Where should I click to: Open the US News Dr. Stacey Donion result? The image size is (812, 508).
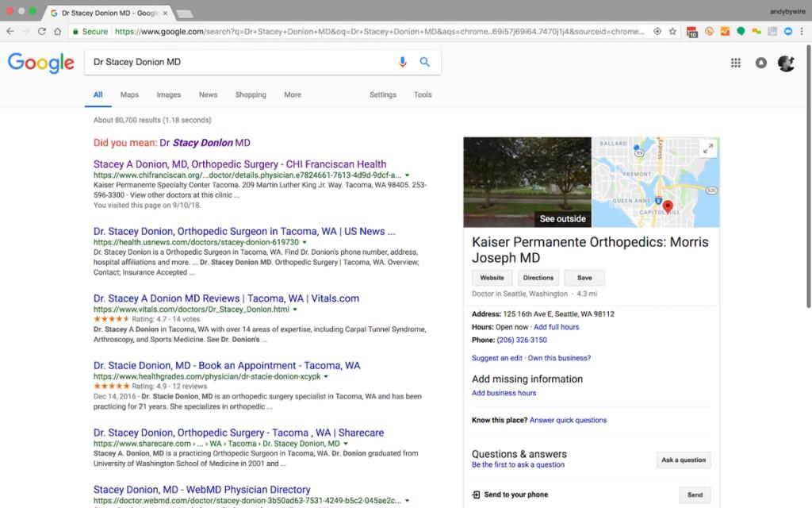click(244, 232)
